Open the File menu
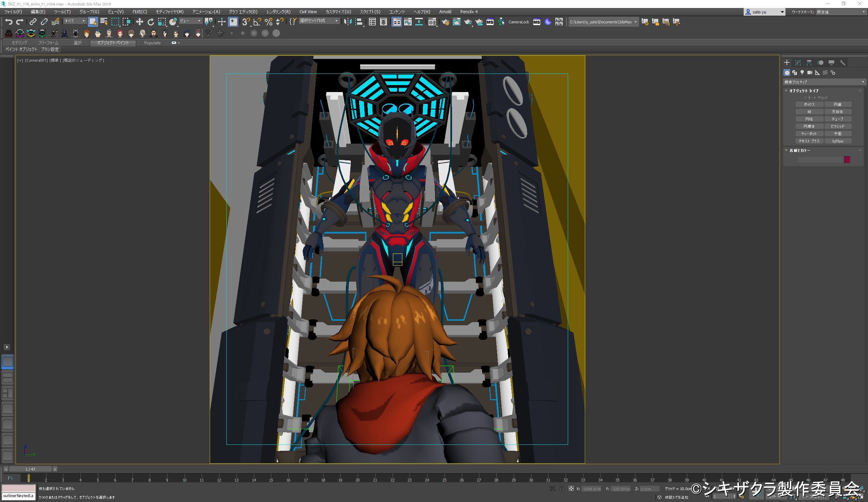The width and height of the screenshot is (868, 502). coord(13,12)
